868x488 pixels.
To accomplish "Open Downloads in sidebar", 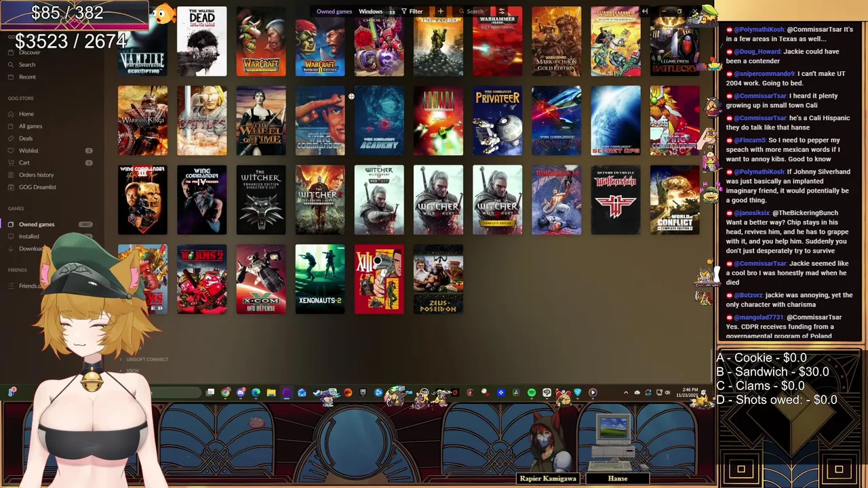I will click(31, 249).
